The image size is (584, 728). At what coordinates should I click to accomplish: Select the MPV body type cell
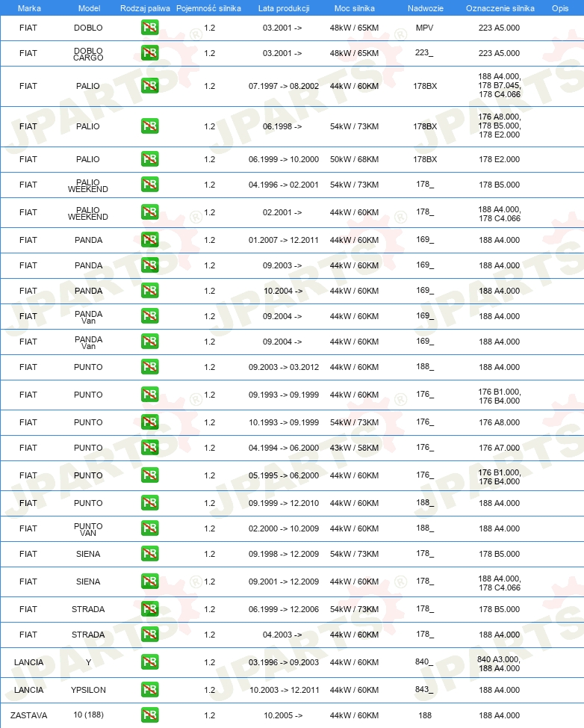424,28
